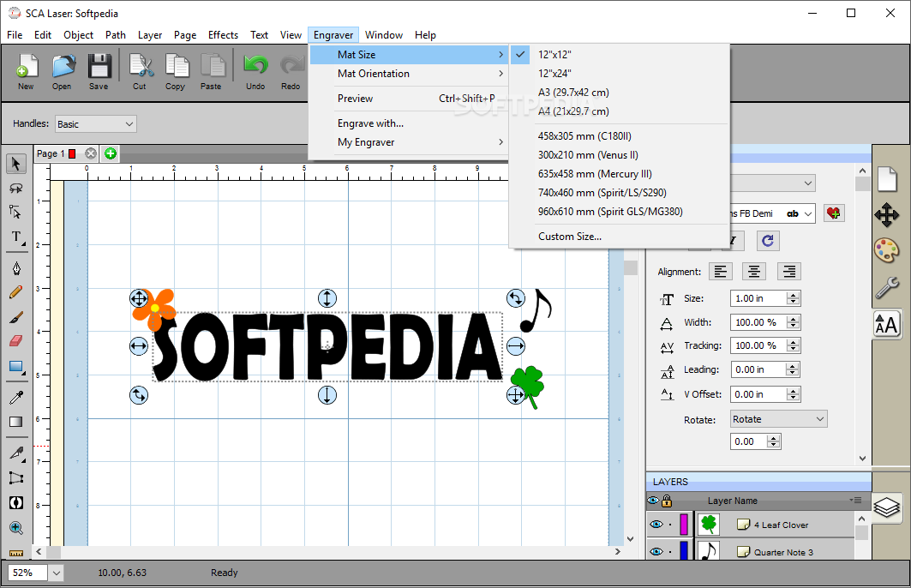Screen dimensions: 911x588
Task: Click the Cut scissors icon
Action: [140, 71]
